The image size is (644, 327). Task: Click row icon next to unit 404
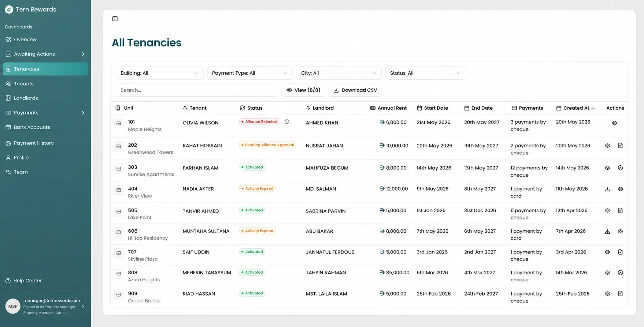tap(119, 190)
